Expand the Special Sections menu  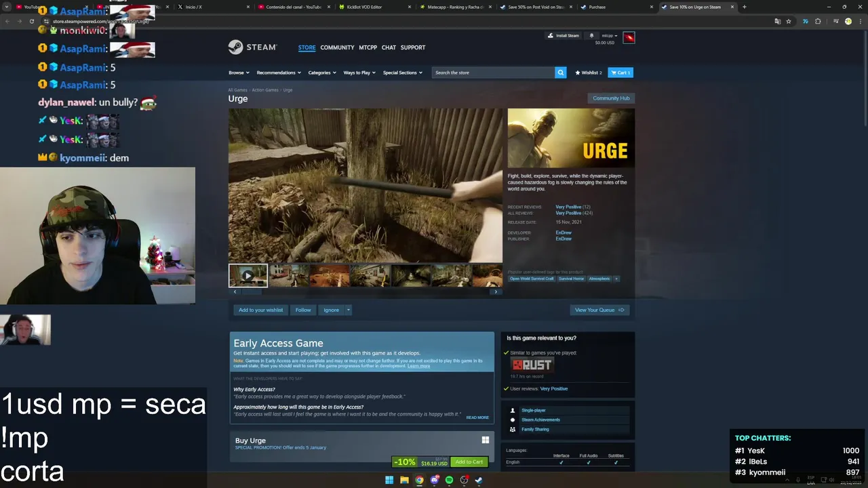pos(403,73)
